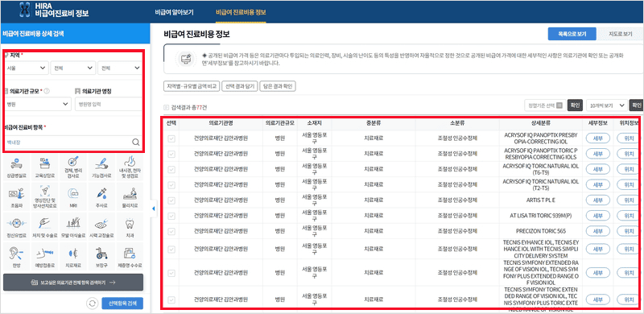Select the 교육상담료 category icon
Viewport: 644px width, 314px height.
coord(45,167)
